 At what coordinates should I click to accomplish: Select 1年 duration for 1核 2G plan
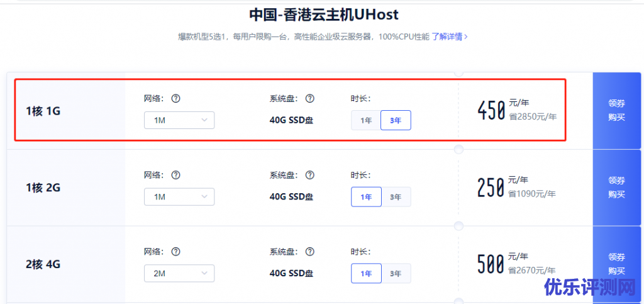point(366,197)
